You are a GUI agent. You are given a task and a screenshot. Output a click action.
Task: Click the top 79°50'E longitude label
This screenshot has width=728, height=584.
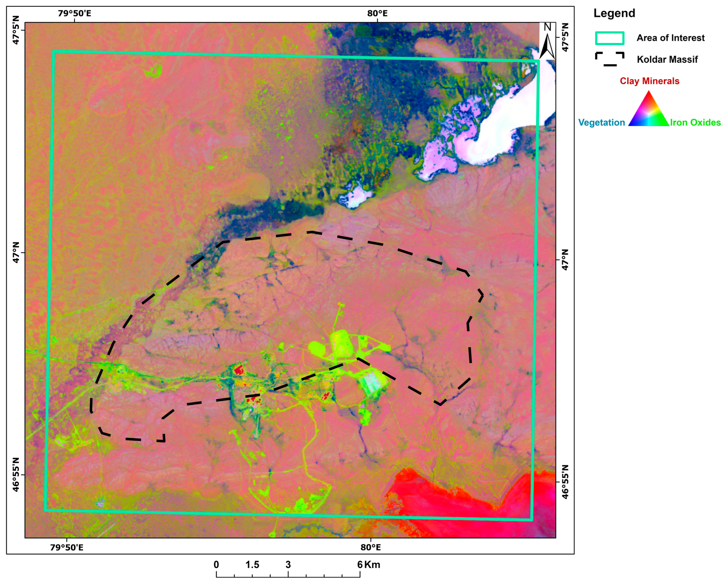tap(74, 13)
